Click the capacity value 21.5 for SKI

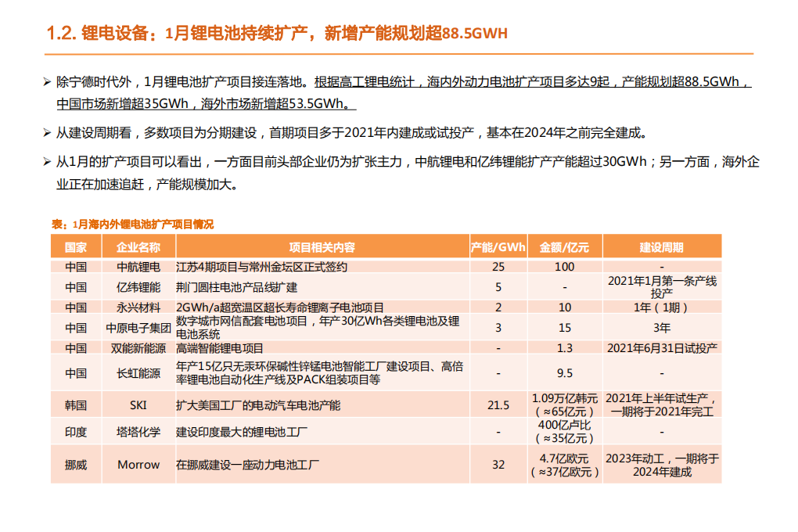point(498,405)
